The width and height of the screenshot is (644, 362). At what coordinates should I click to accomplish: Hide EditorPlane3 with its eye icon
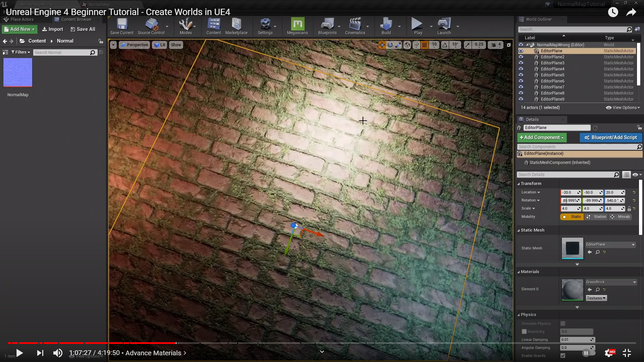pos(521,63)
